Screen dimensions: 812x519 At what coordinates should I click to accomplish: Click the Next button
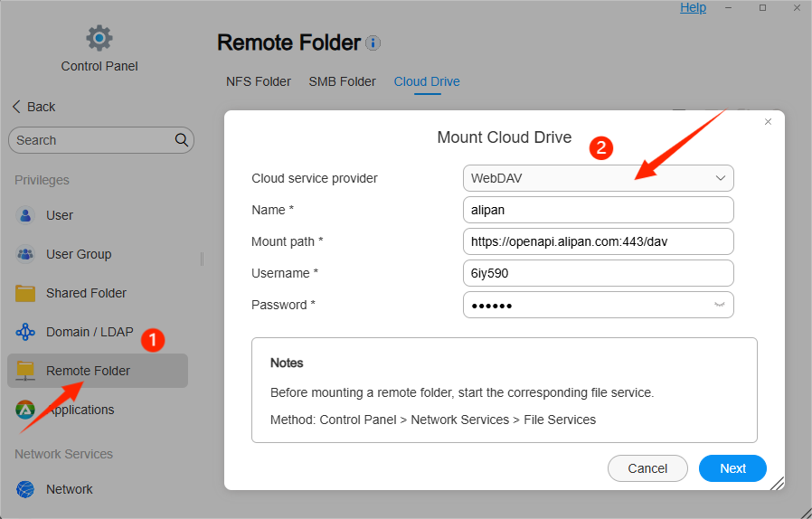tap(732, 468)
